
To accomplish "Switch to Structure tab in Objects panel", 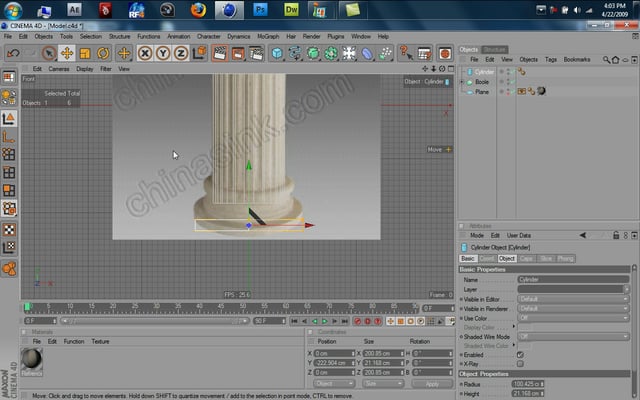I will click(494, 50).
